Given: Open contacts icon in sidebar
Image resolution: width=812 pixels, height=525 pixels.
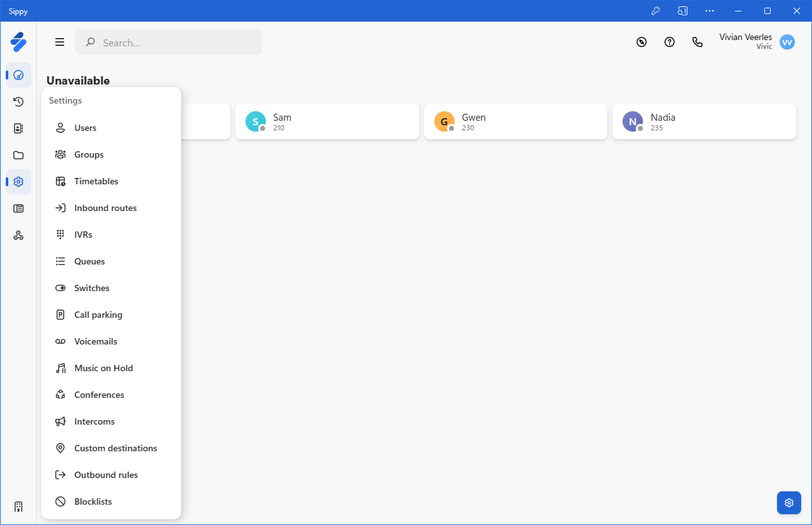Looking at the screenshot, I should pyautogui.click(x=18, y=128).
